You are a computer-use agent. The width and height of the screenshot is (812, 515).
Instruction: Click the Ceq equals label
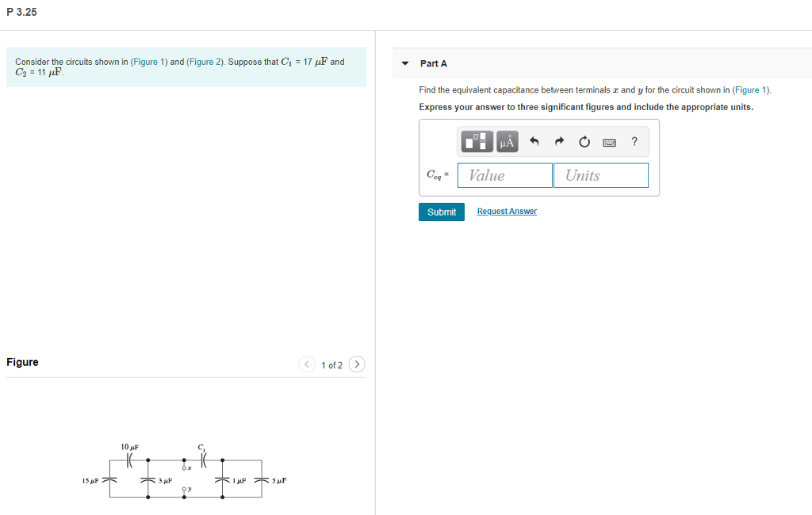tap(438, 175)
